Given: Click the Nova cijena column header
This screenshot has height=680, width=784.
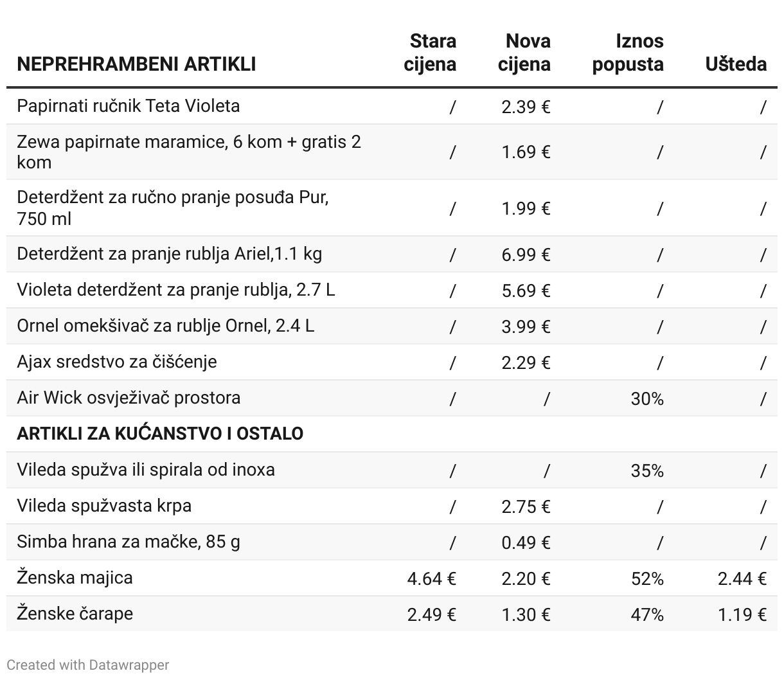Looking at the screenshot, I should pos(524,53).
